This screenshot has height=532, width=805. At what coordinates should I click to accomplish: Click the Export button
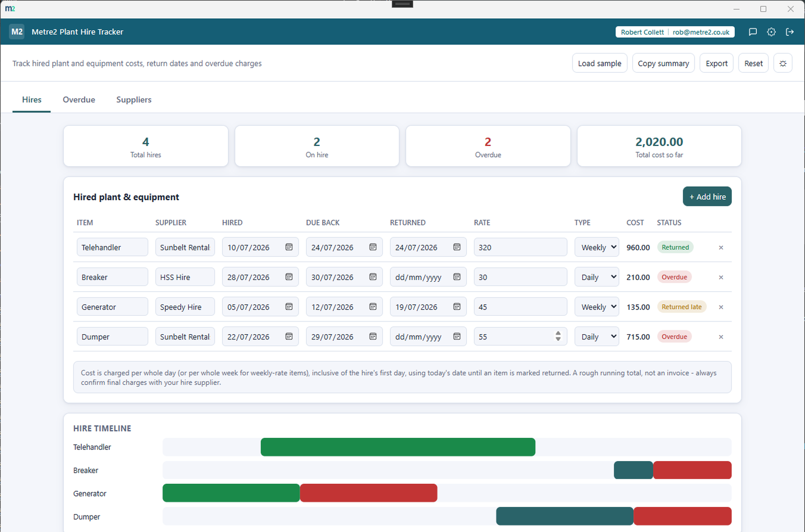pyautogui.click(x=716, y=63)
